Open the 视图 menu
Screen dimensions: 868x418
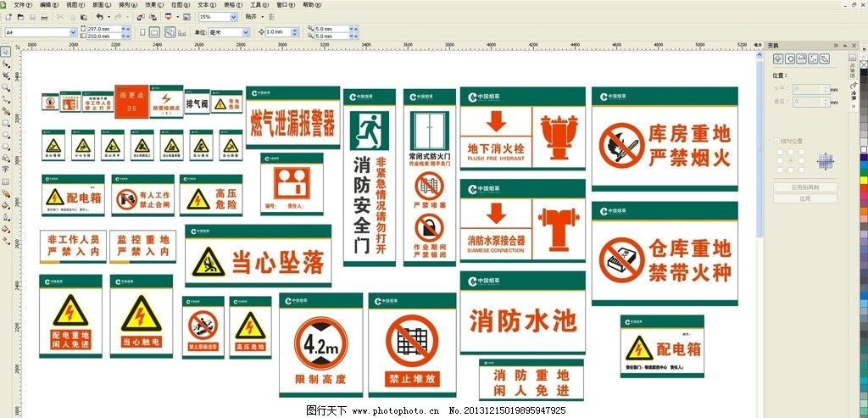75,5
